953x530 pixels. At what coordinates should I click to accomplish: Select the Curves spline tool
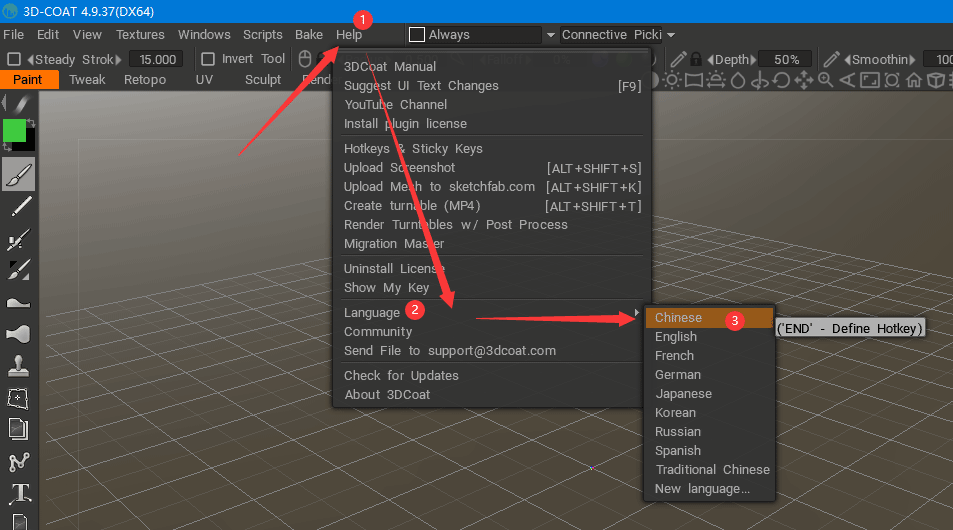tap(18, 462)
